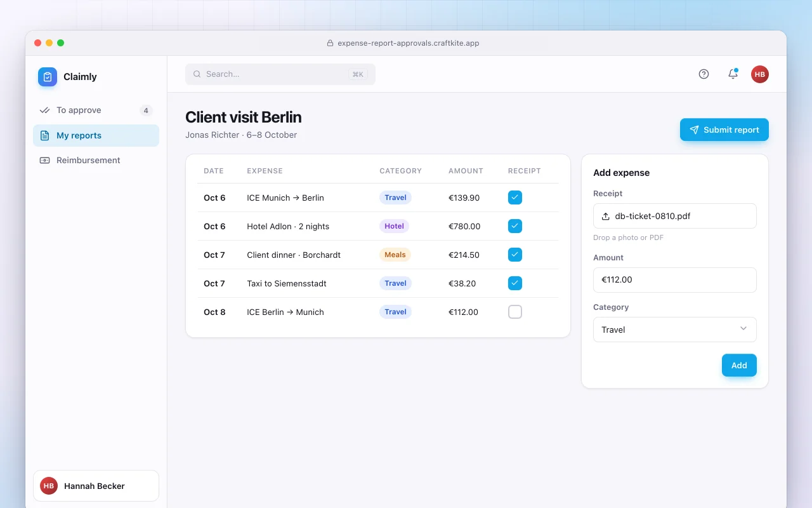Open the HB profile avatar in top bar
The image size is (812, 508).
760,74
